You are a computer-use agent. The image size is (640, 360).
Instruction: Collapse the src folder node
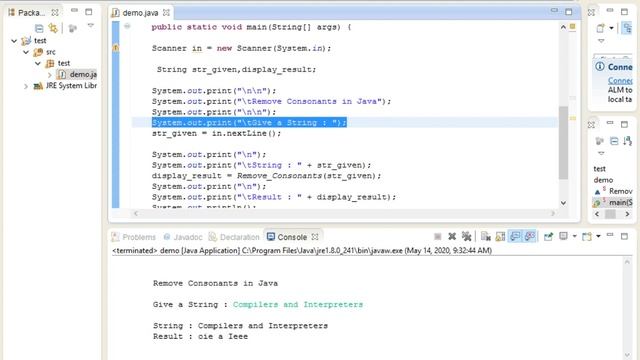(26, 52)
